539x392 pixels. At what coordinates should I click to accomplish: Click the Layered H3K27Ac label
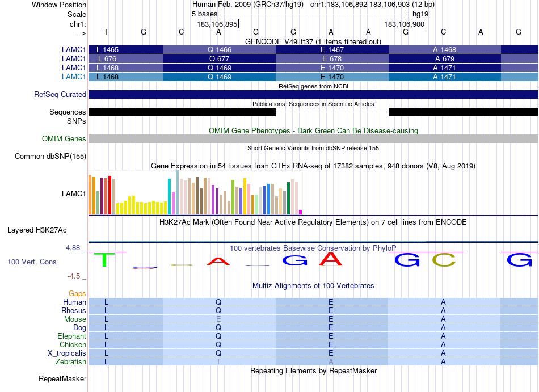click(x=37, y=230)
